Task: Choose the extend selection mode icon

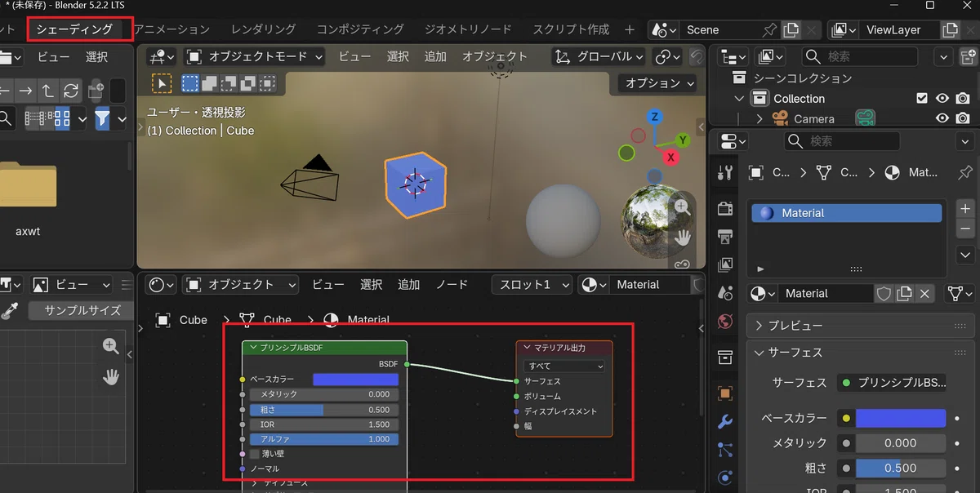Action: pos(209,83)
